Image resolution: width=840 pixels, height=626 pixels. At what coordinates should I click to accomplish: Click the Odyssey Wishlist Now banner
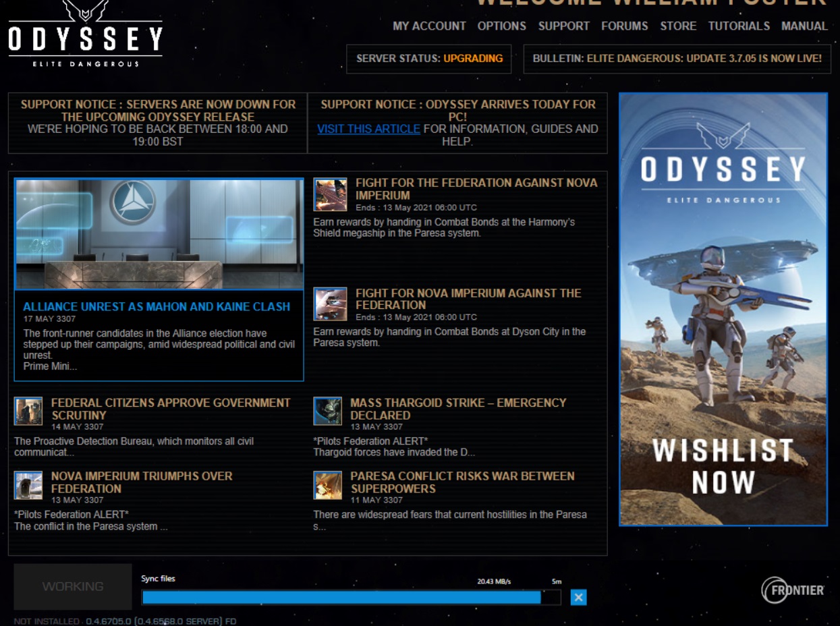723,309
